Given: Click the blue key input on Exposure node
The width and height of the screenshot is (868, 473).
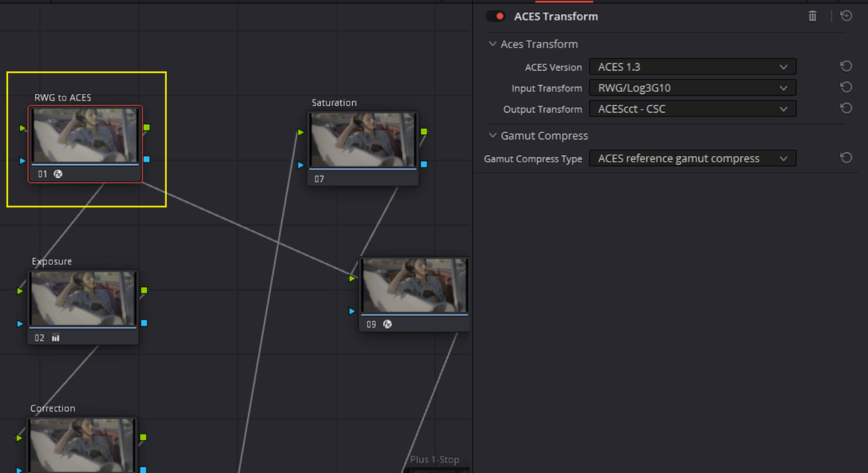Looking at the screenshot, I should click(x=20, y=324).
